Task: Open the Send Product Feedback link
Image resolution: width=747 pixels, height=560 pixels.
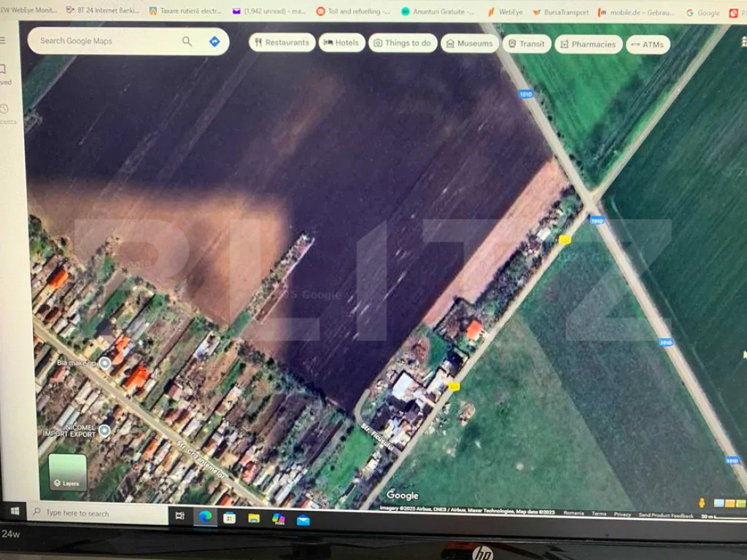Action: click(x=665, y=516)
